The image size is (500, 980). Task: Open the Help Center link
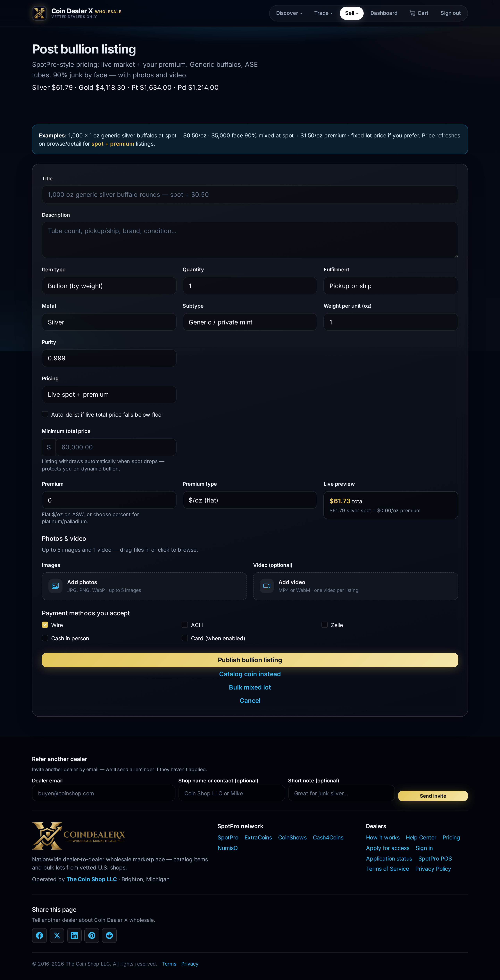pyautogui.click(x=421, y=838)
